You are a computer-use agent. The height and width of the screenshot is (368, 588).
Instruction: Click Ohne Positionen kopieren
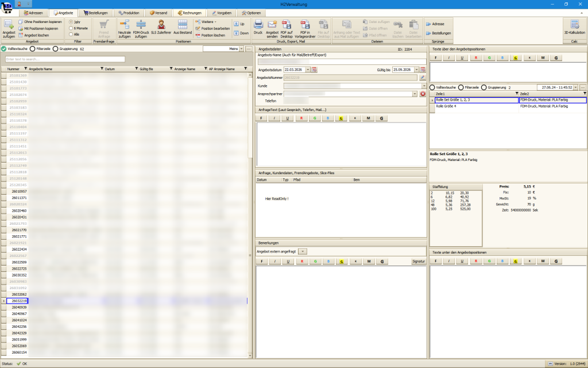click(40, 22)
